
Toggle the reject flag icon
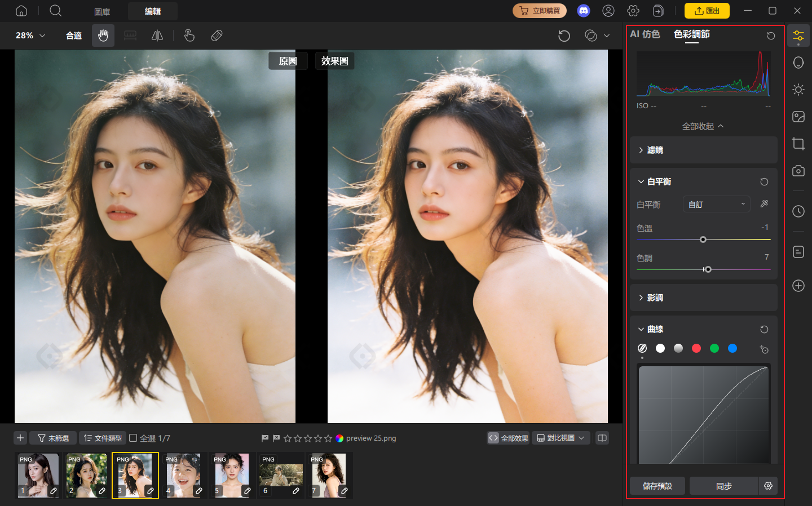[276, 438]
